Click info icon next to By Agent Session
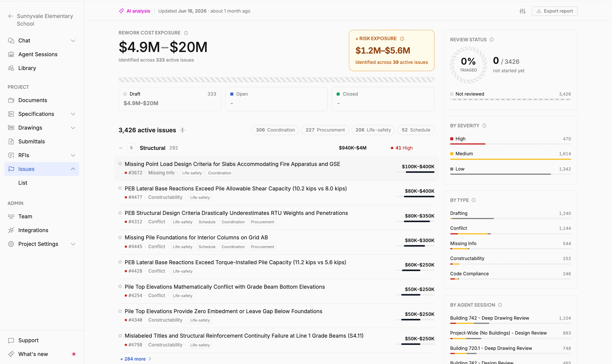Viewport: 612px width, 364px height. pos(500,305)
